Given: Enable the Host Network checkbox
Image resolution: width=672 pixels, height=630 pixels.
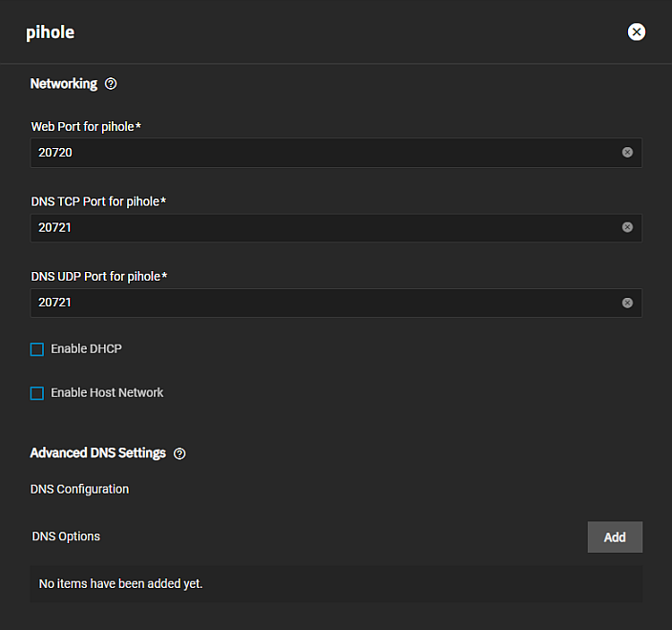Looking at the screenshot, I should (37, 393).
